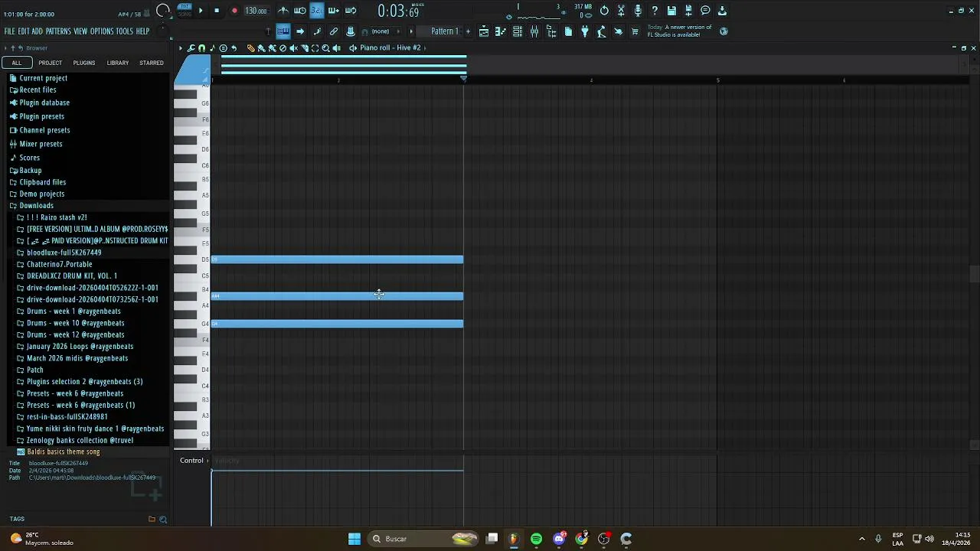
Task: Click the piano roll undo arrow icon
Action: click(234, 47)
